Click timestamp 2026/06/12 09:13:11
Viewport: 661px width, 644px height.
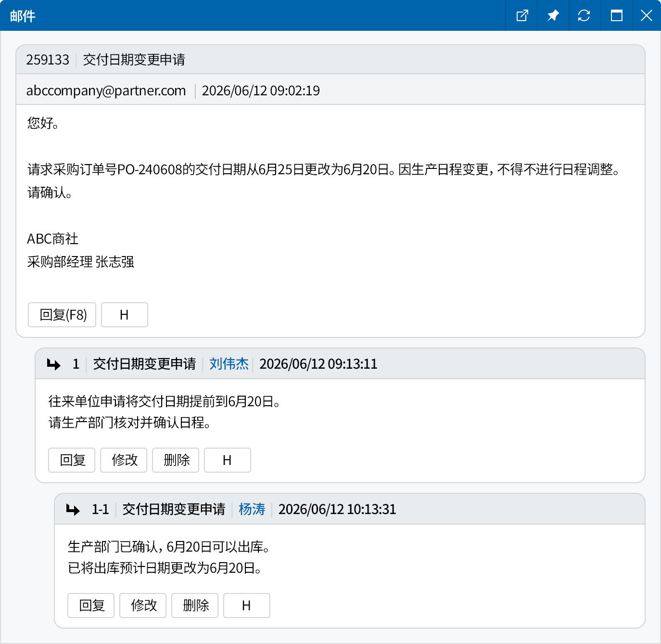click(x=318, y=364)
